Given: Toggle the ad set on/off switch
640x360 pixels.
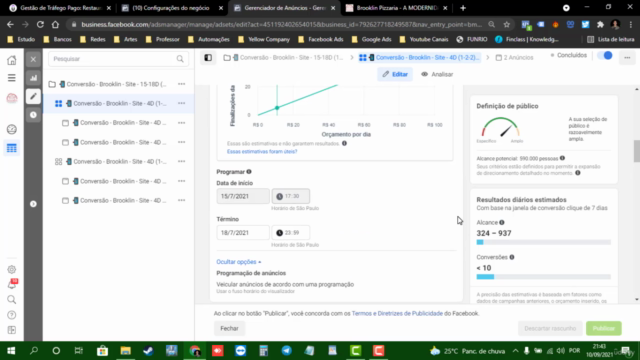Looking at the screenshot, I should pos(605,56).
